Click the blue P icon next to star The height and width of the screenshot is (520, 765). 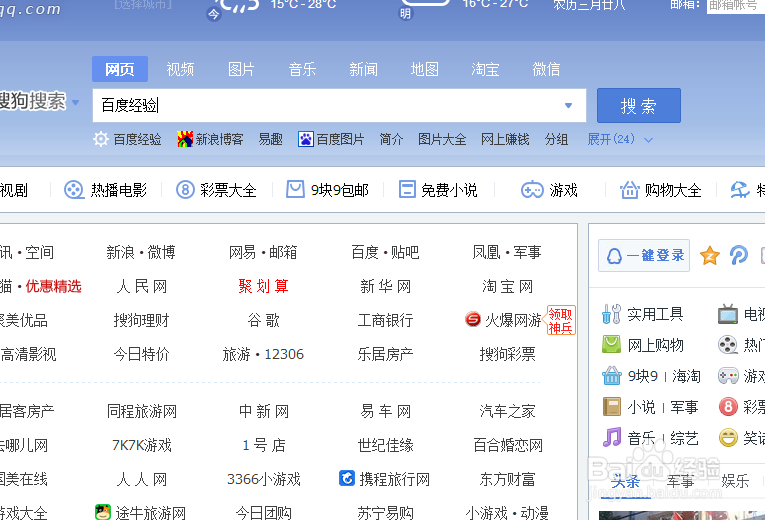pos(739,255)
